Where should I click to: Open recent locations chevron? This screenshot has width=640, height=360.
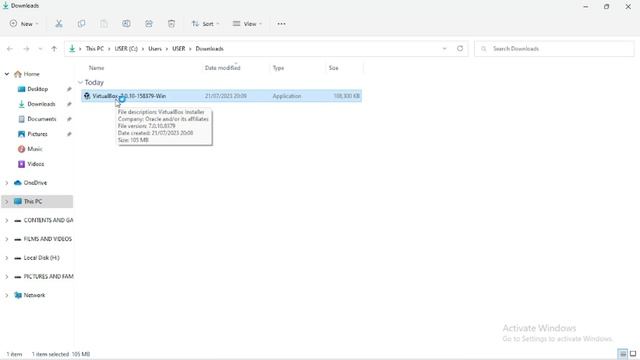click(40, 49)
